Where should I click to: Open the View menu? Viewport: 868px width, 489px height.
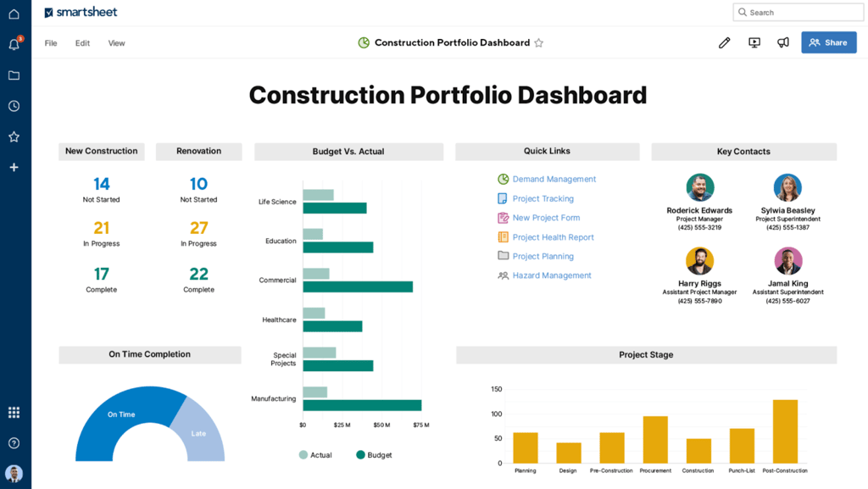pos(115,42)
